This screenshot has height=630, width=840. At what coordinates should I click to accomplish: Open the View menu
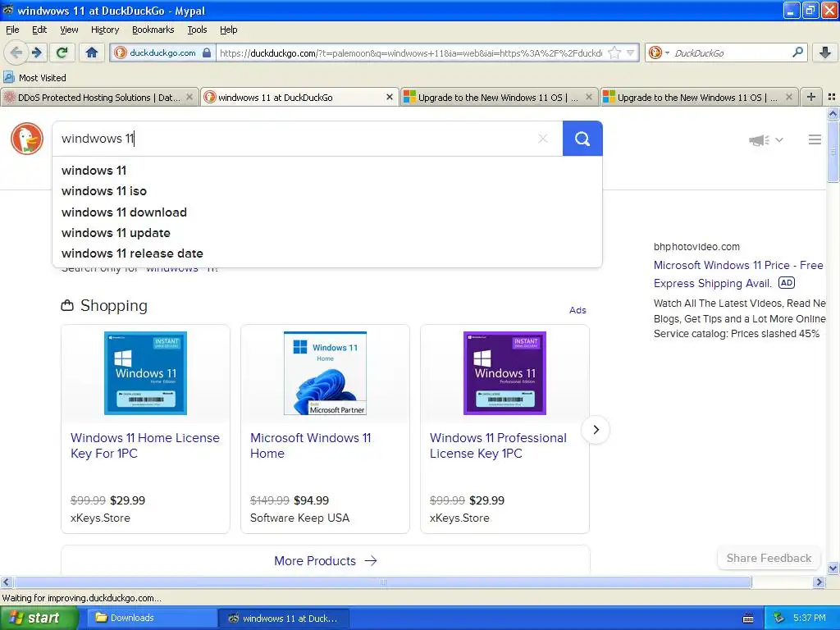69,30
